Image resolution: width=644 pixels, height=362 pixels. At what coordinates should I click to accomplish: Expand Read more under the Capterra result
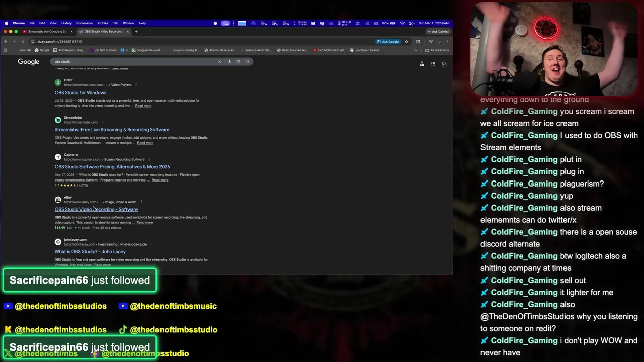[160, 180]
